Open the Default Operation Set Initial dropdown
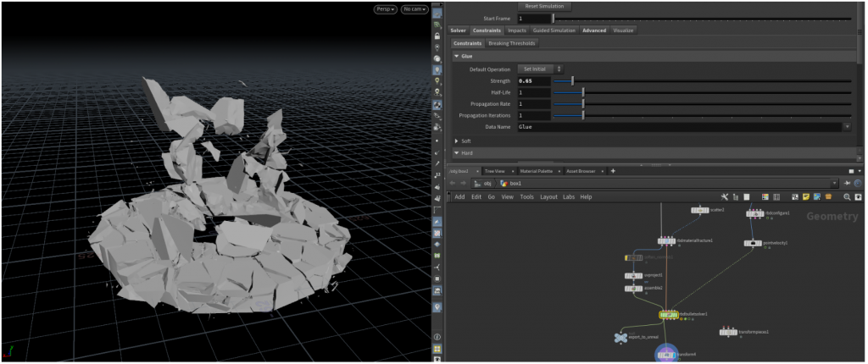 coord(541,69)
